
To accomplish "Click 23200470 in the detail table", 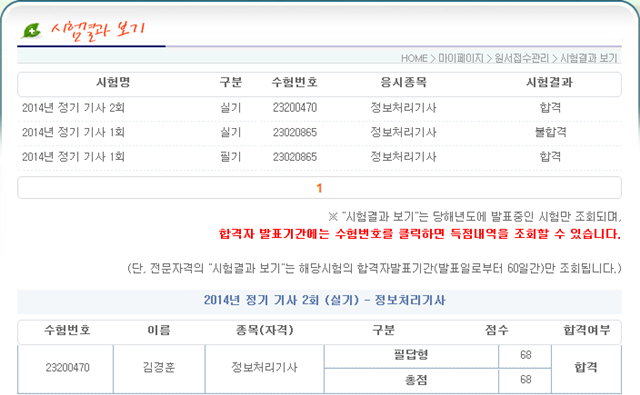I will (x=67, y=368).
